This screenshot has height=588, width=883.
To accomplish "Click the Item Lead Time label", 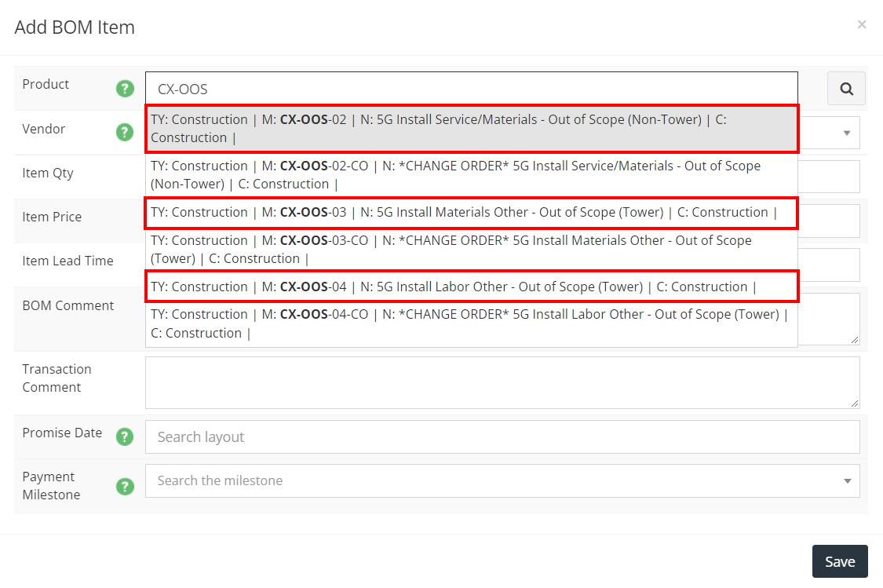I will pyautogui.click(x=68, y=261).
